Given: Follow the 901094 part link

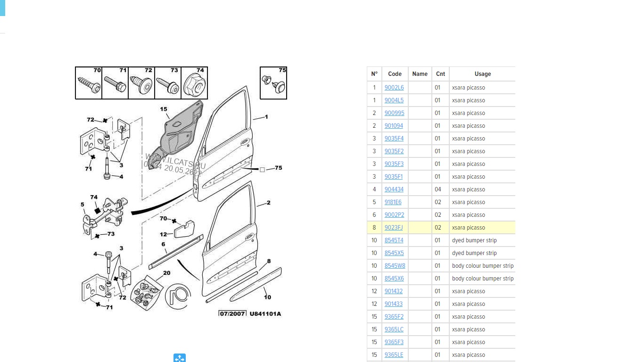Looking at the screenshot, I should [394, 126].
